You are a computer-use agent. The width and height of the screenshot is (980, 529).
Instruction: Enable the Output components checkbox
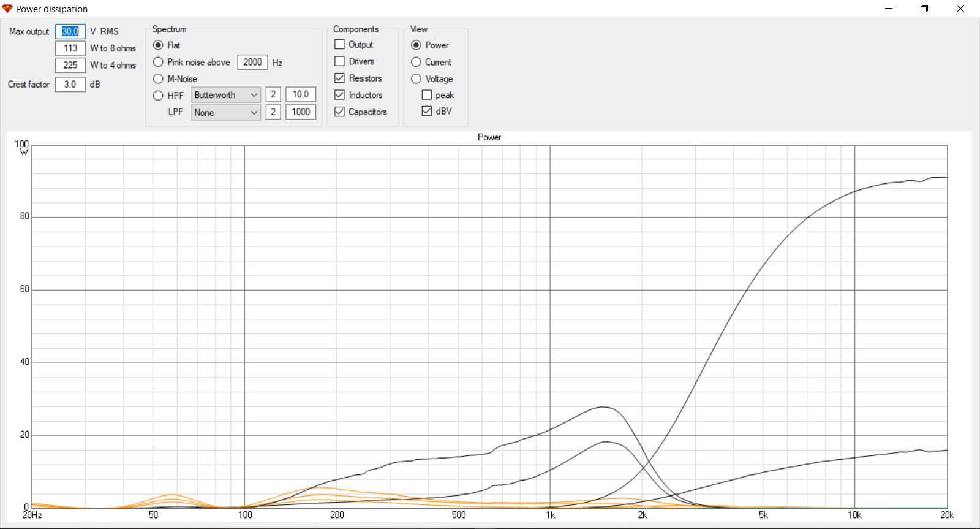pos(340,45)
